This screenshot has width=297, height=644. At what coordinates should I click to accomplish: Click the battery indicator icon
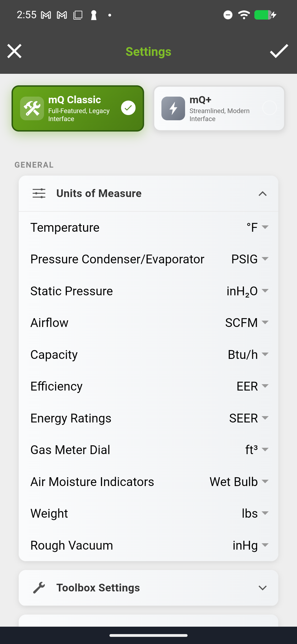pyautogui.click(x=263, y=15)
